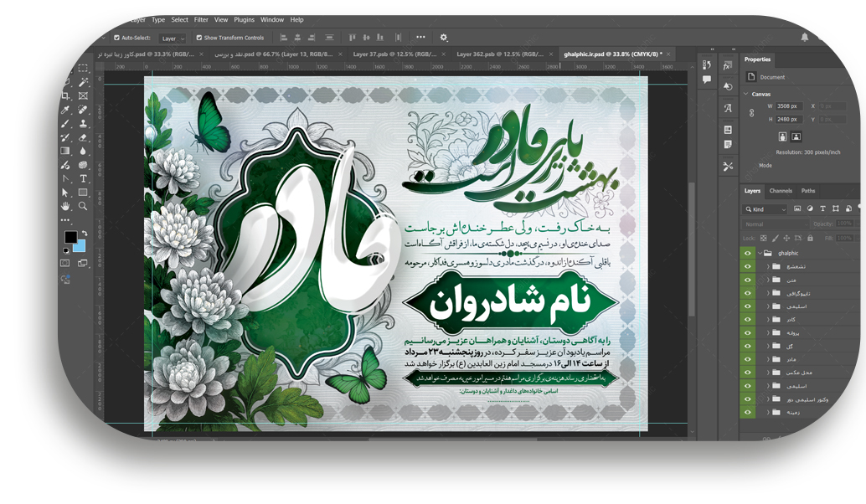Select the Hand tool
The image size is (866, 504).
pos(66,206)
